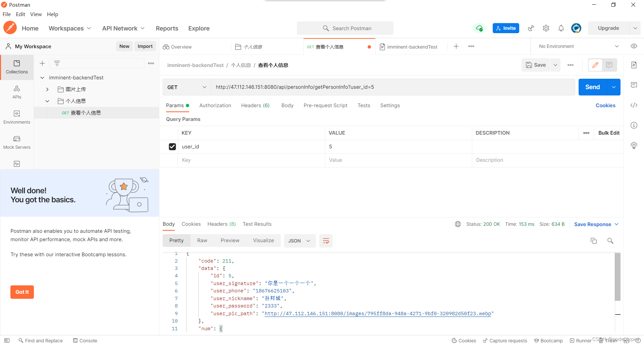644x345 pixels.
Task: Open the settings gear icon
Action: coord(546,28)
